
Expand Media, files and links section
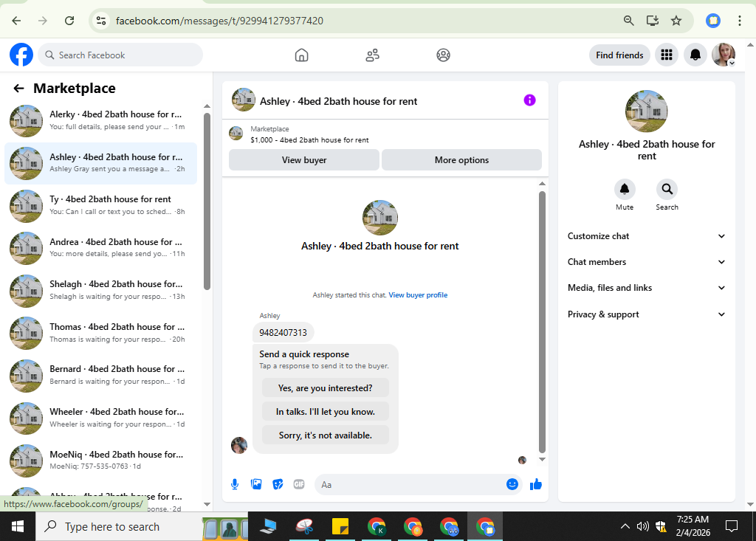(x=646, y=288)
